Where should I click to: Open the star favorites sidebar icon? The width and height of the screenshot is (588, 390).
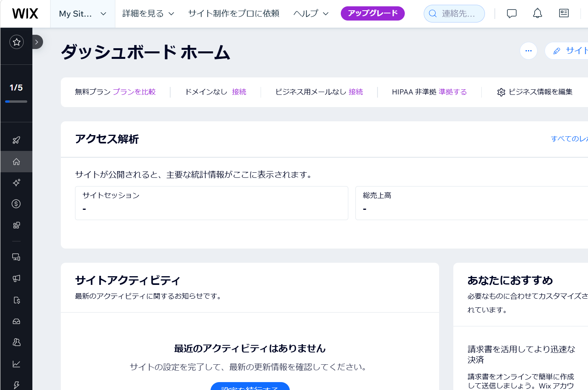coord(17,42)
